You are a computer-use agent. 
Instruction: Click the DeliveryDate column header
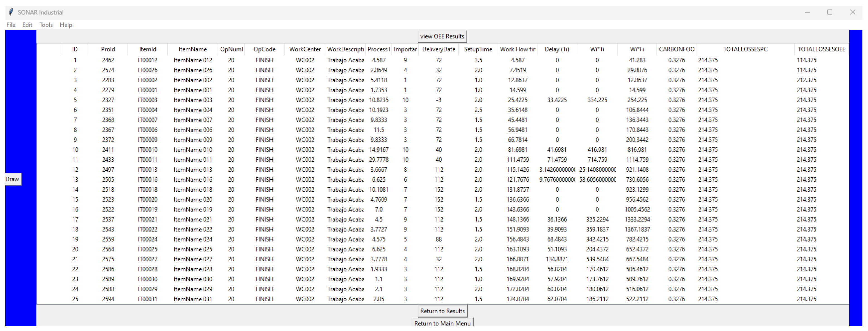point(438,49)
